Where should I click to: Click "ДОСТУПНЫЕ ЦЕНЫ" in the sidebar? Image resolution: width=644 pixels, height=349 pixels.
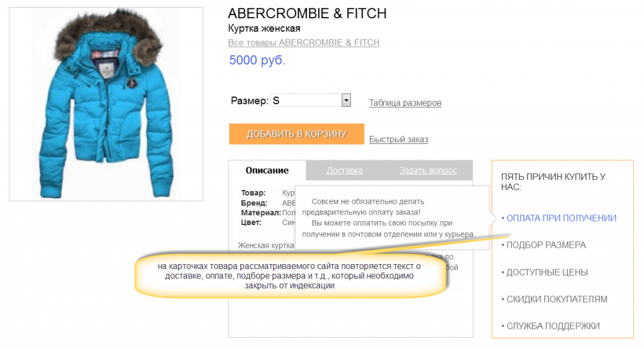point(547,272)
